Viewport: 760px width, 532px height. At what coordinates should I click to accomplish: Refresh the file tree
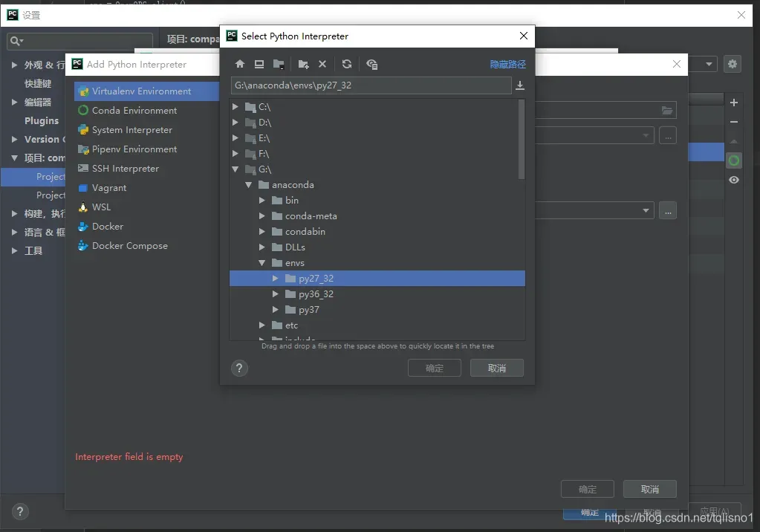click(x=346, y=64)
